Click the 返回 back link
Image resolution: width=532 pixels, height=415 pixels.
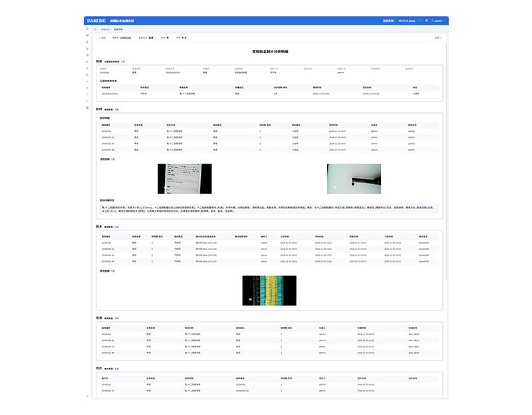(x=102, y=38)
